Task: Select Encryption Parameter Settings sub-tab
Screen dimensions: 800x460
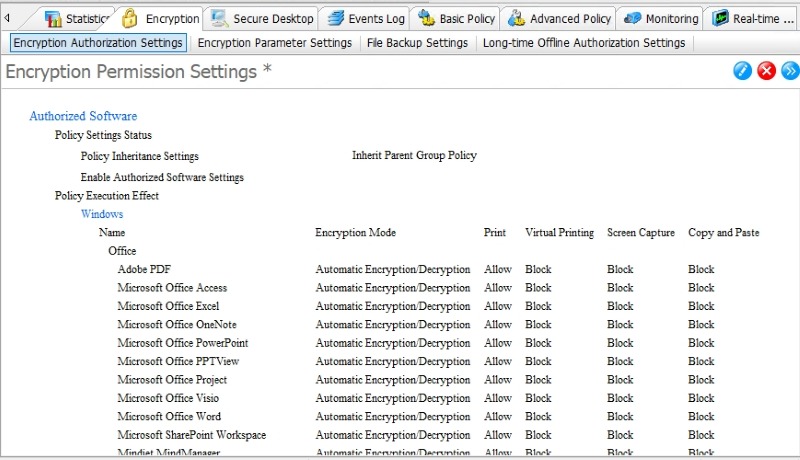Action: tap(274, 43)
